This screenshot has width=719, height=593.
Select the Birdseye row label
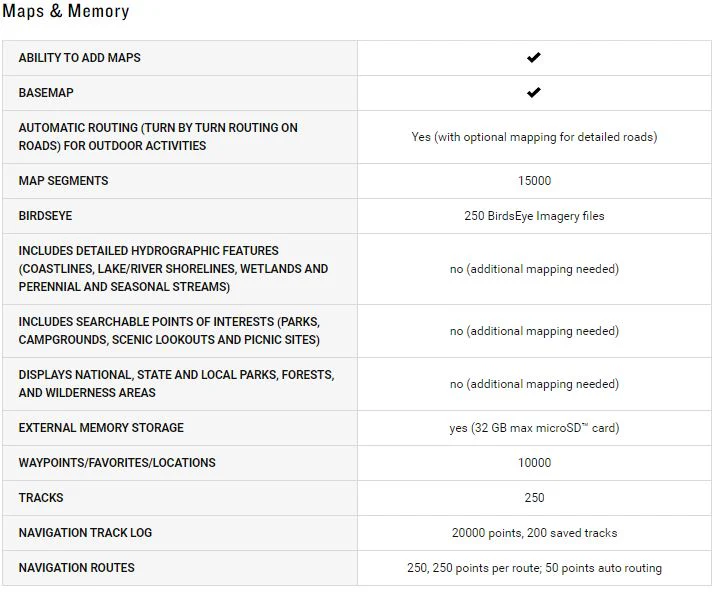45,216
